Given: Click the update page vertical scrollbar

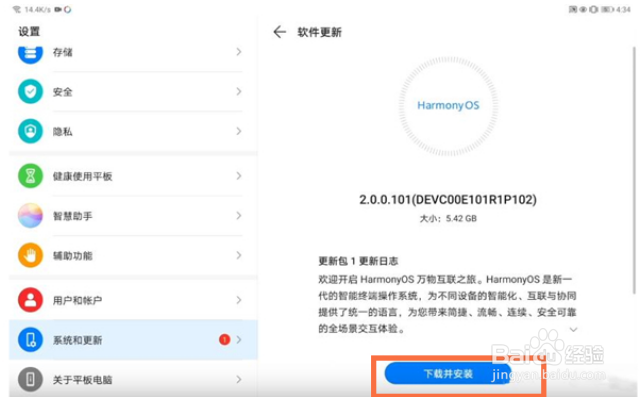Looking at the screenshot, I should pos(634,170).
